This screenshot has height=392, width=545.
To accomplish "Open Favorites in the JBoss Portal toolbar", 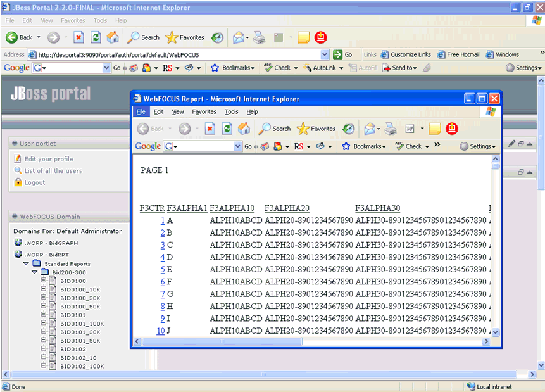I will [185, 37].
